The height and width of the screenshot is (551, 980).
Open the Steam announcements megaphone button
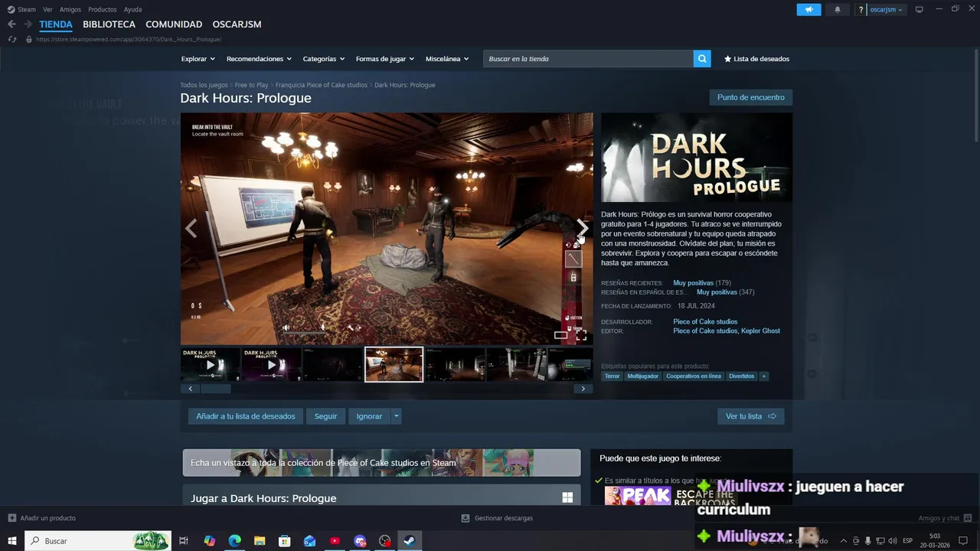point(808,9)
